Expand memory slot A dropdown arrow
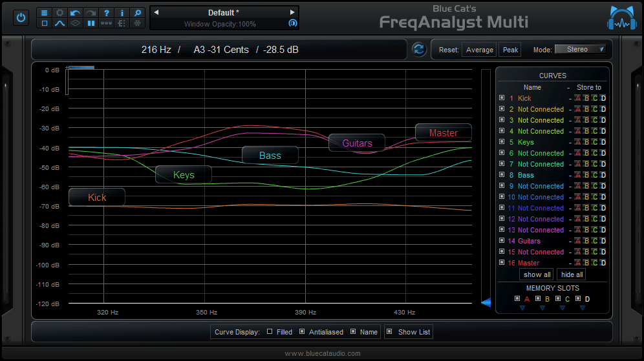This screenshot has width=644, height=361. 522,308
